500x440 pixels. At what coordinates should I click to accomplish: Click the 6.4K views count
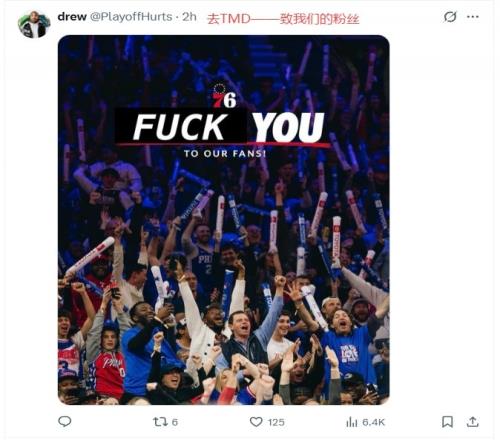pyautogui.click(x=373, y=422)
